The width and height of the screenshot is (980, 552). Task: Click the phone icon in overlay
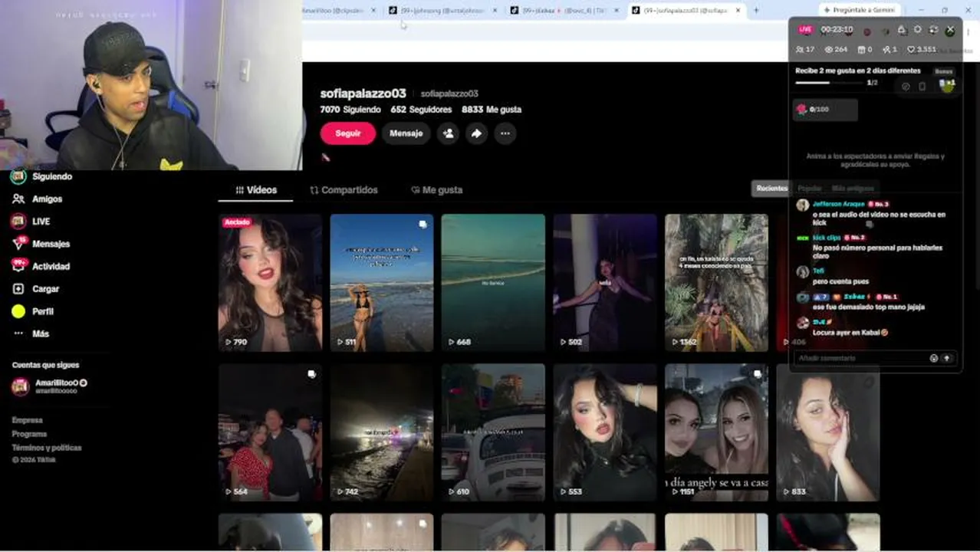(x=922, y=87)
